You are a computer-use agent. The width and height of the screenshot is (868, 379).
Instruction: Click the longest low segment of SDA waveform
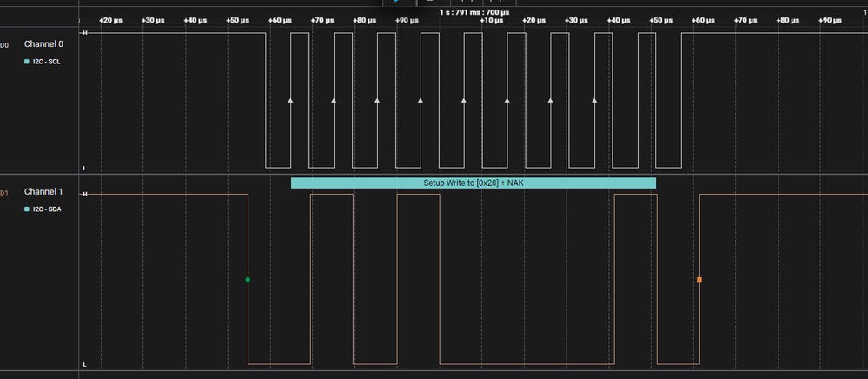[527, 363]
